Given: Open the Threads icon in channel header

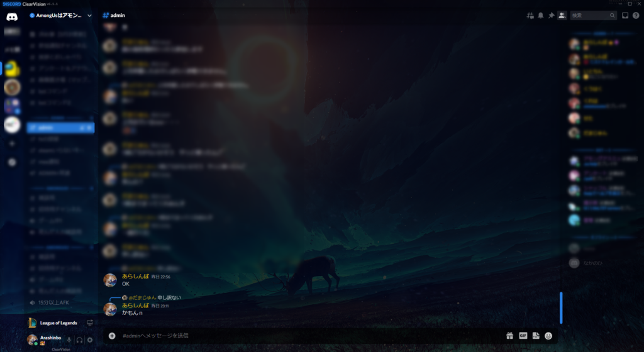Looking at the screenshot, I should coord(530,15).
